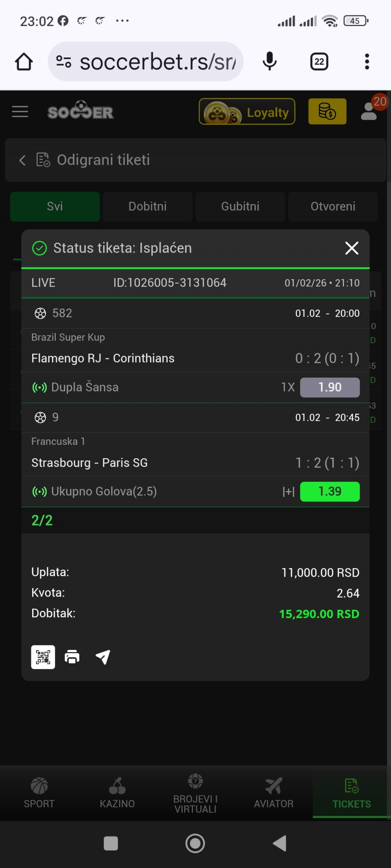Share ticket via paper plane icon
Screen dimensions: 391x868
click(x=103, y=657)
